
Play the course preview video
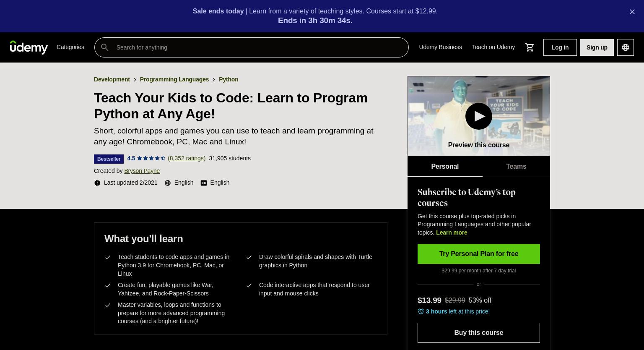click(x=479, y=116)
